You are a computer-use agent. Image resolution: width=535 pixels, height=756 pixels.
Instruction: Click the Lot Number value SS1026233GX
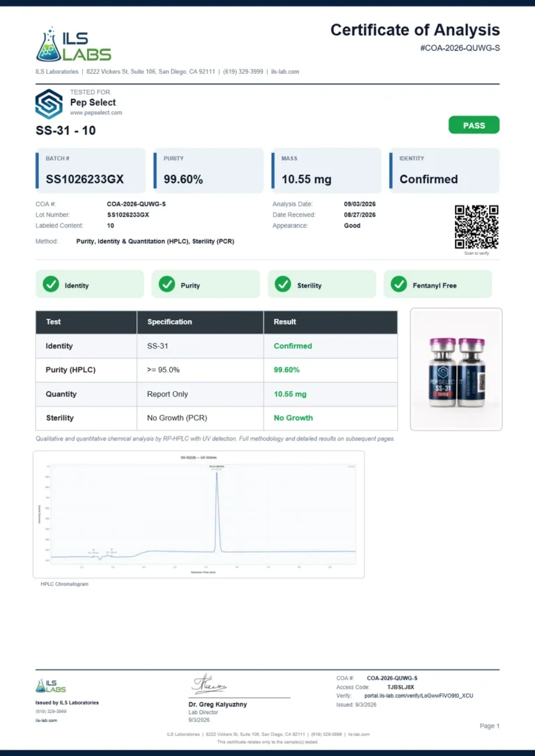128,214
